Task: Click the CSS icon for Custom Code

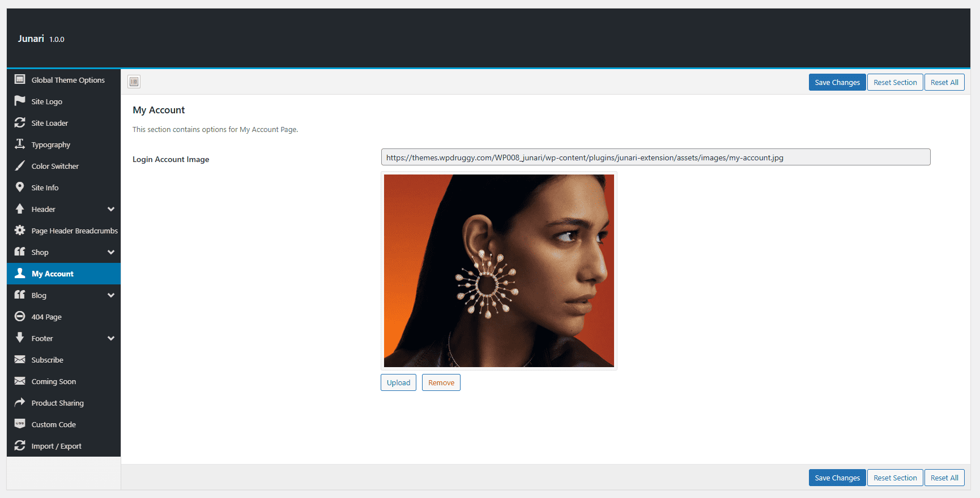Action: click(20, 424)
